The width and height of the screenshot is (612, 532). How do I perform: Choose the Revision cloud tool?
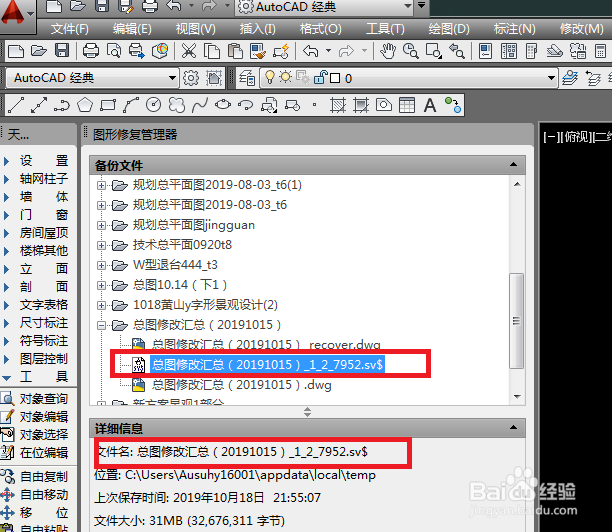(x=176, y=105)
